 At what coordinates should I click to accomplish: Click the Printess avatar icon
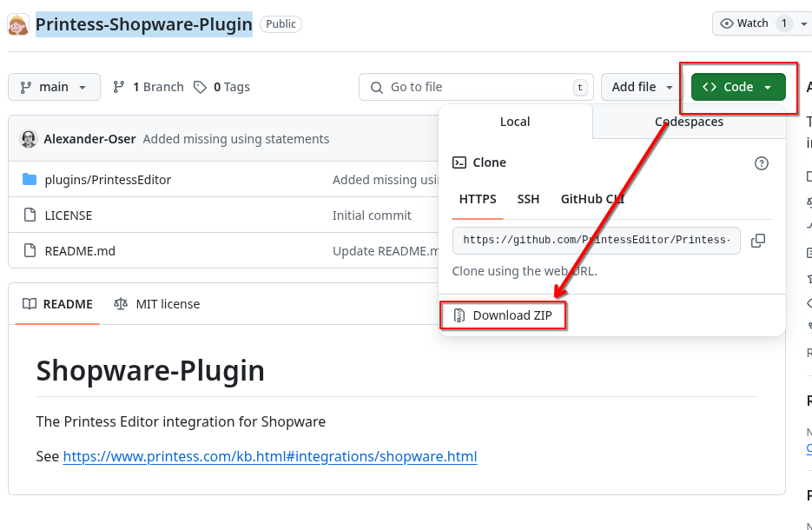(18, 24)
